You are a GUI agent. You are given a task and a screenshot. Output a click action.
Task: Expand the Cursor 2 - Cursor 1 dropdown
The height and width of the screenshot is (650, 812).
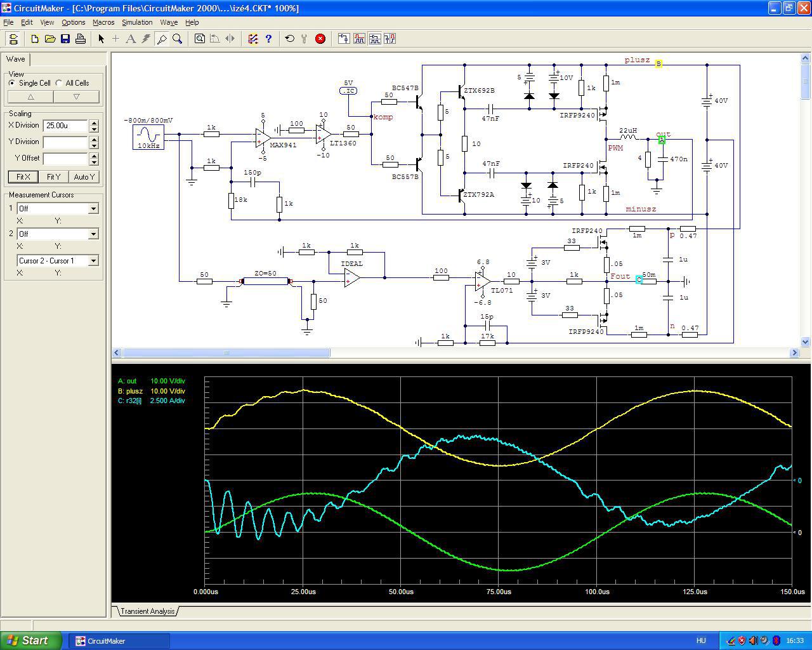(x=93, y=261)
